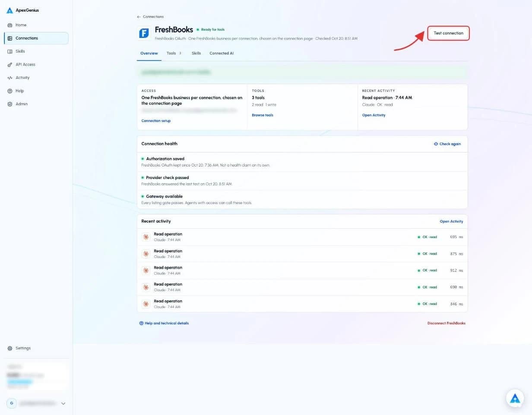Click Read operation text on 875 ms row
Image resolution: width=532 pixels, height=415 pixels.
click(x=168, y=251)
